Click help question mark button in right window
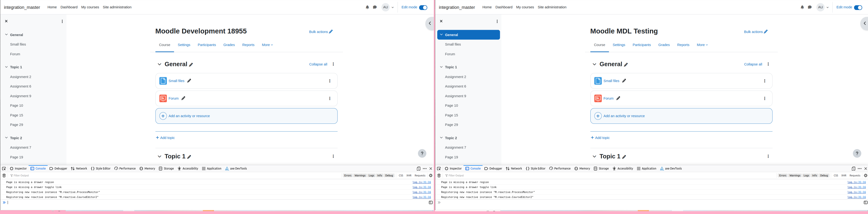Screen dimensions: 868x214 pyautogui.click(x=857, y=153)
